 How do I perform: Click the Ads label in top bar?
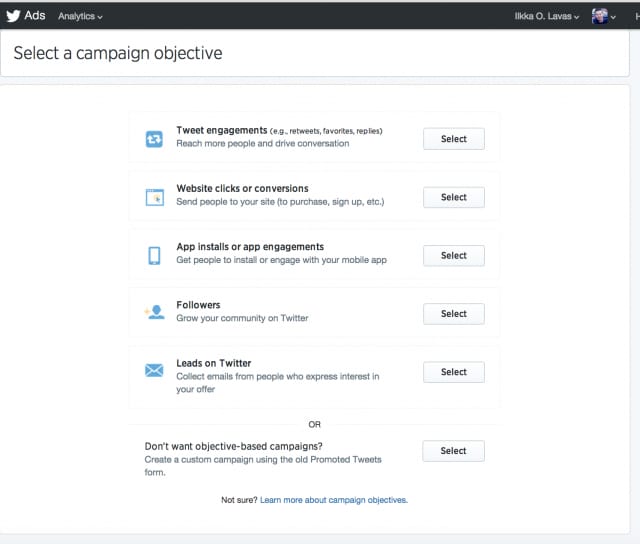coord(35,16)
